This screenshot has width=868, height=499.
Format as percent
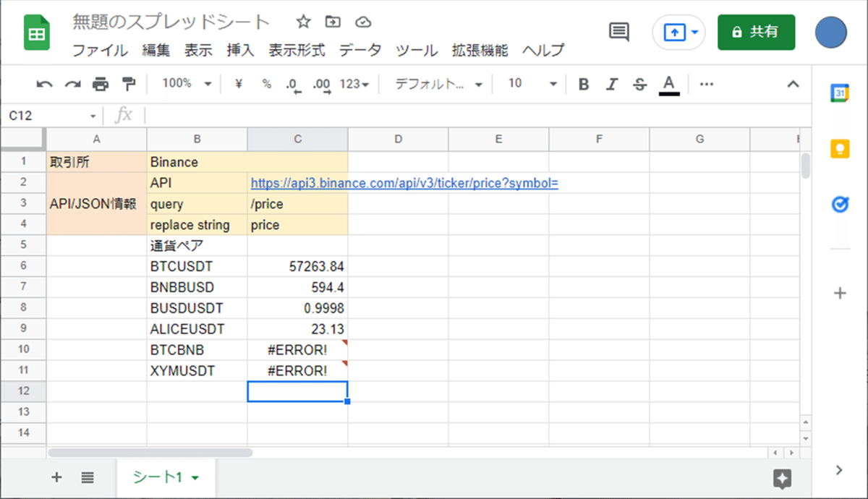coord(266,84)
